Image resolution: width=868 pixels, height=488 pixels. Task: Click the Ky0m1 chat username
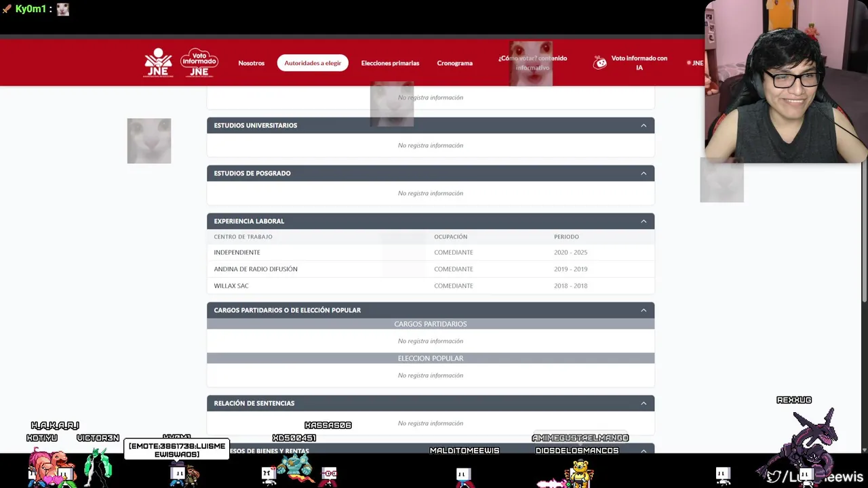click(x=31, y=9)
